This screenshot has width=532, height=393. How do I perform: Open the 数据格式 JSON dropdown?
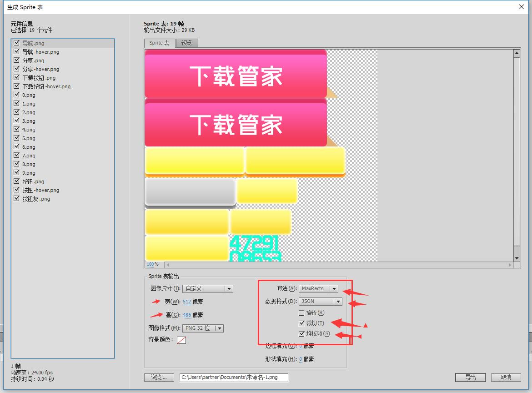[320, 302]
